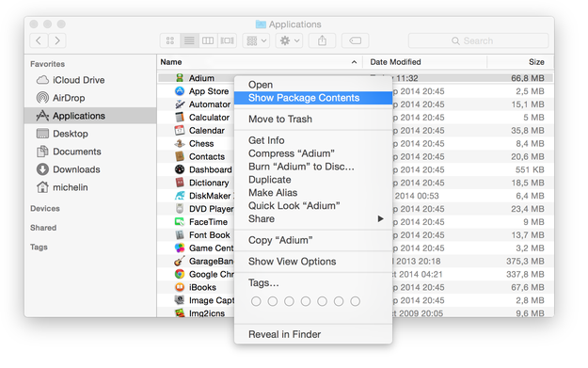Expand the Share submenu arrow
Viewport: 588px width, 368px height.
(x=381, y=218)
